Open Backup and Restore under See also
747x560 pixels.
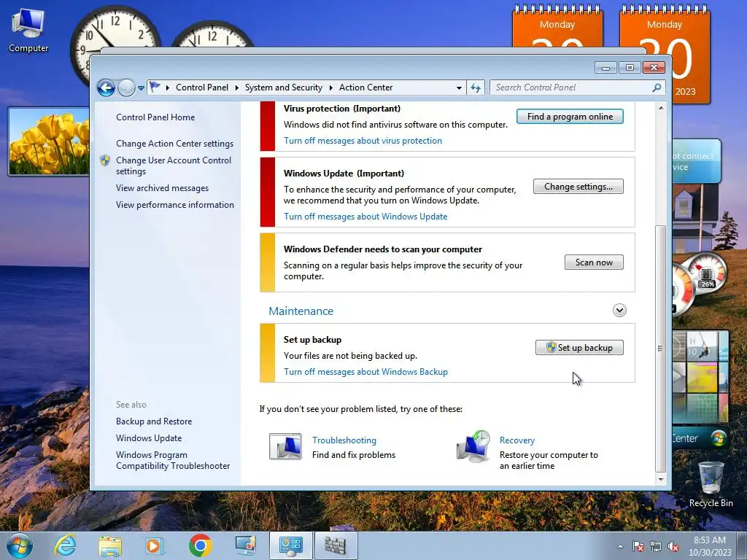154,421
